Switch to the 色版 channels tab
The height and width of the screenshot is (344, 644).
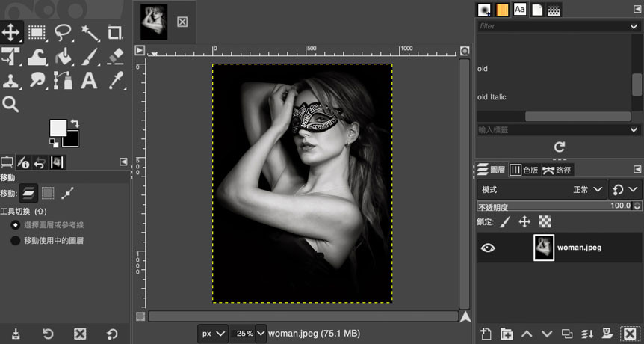point(524,170)
